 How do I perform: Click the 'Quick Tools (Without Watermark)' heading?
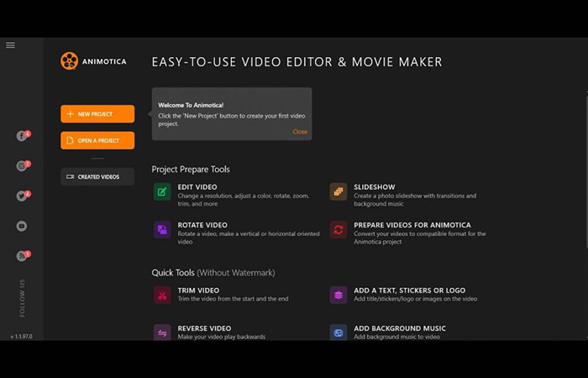(213, 273)
